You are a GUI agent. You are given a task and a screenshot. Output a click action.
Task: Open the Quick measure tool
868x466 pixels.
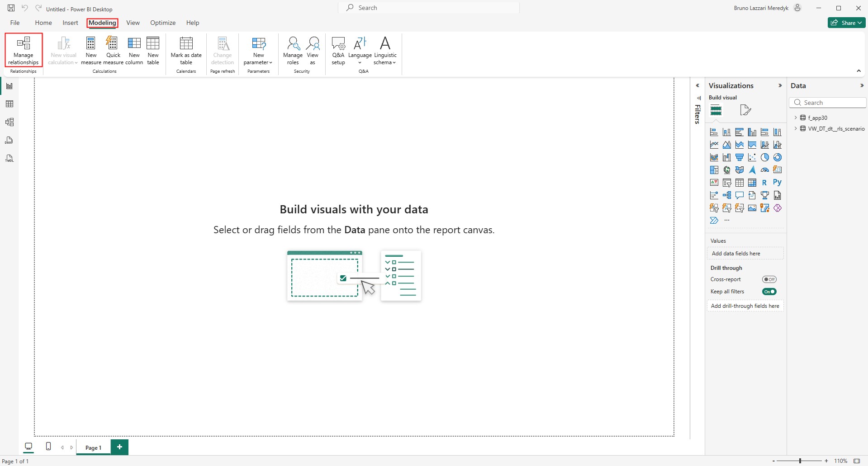click(113, 50)
